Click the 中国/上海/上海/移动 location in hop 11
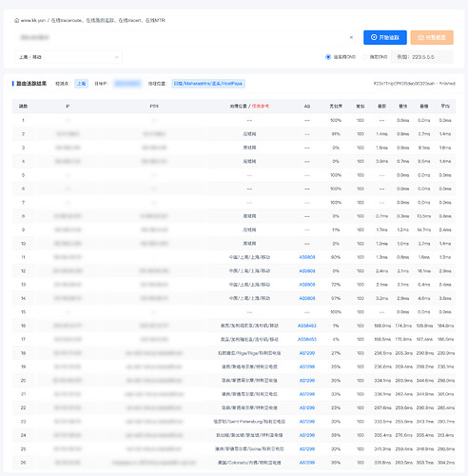This screenshot has width=468, height=476. click(249, 257)
